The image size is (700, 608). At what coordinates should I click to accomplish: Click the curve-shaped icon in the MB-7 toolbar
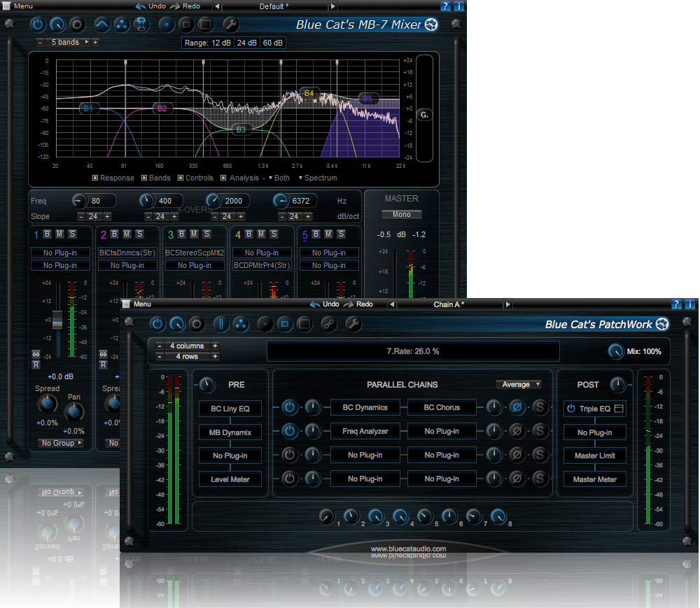101,24
